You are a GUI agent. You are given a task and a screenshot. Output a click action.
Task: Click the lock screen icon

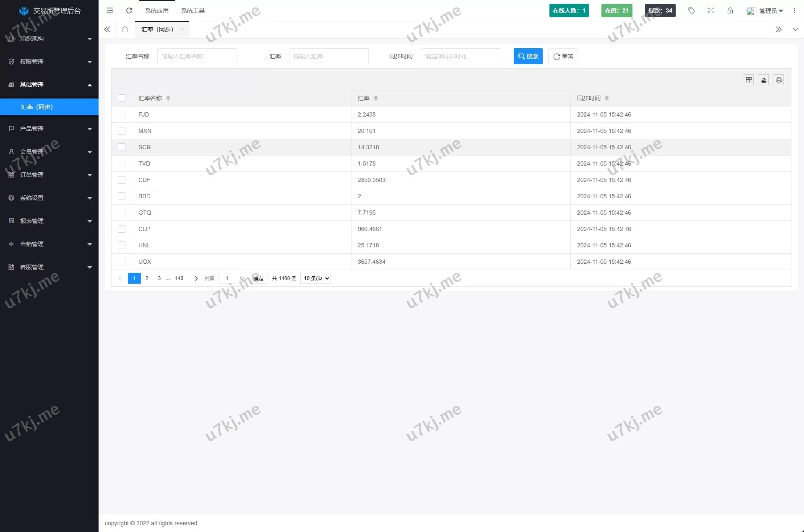pyautogui.click(x=730, y=10)
